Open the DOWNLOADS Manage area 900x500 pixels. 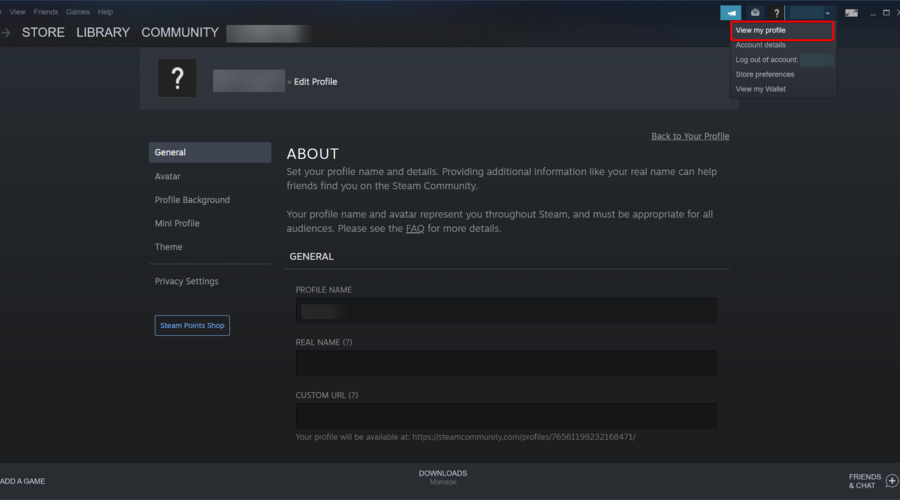tap(443, 477)
